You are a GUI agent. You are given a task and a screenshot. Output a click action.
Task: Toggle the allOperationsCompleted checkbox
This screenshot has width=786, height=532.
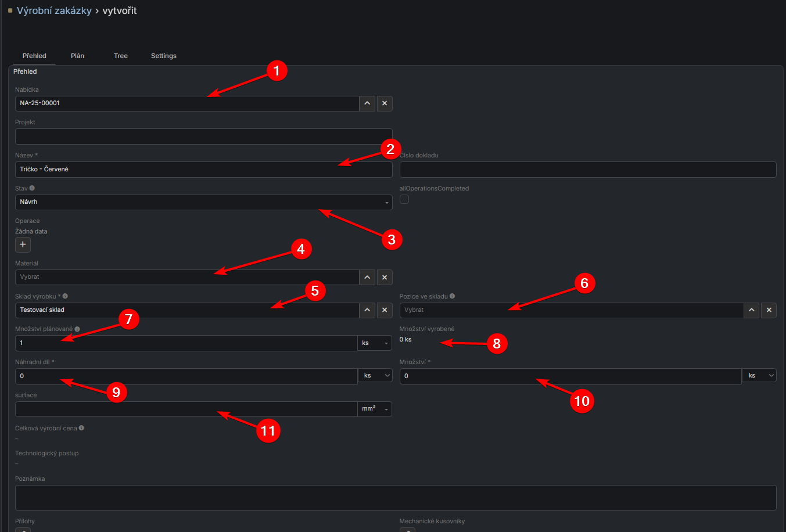404,199
